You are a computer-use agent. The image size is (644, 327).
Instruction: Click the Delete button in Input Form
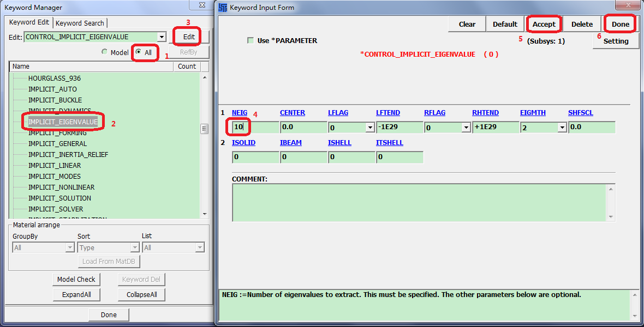[582, 24]
